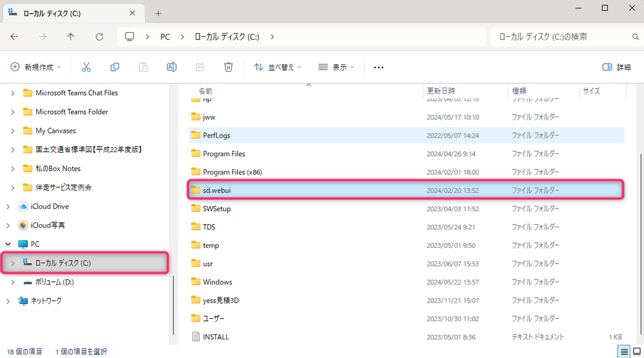Open the 並べ替え sort dropdown
This screenshot has width=644, height=358.
pos(278,67)
